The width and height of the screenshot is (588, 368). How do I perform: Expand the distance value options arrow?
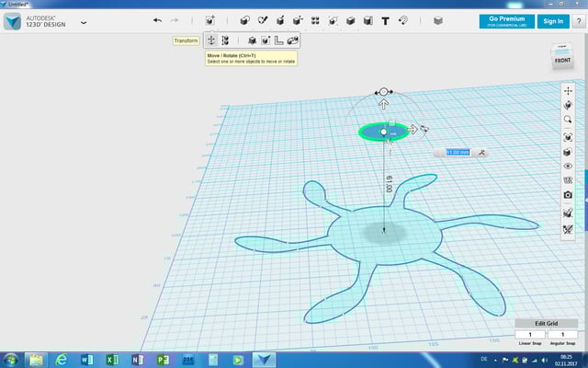click(x=481, y=153)
